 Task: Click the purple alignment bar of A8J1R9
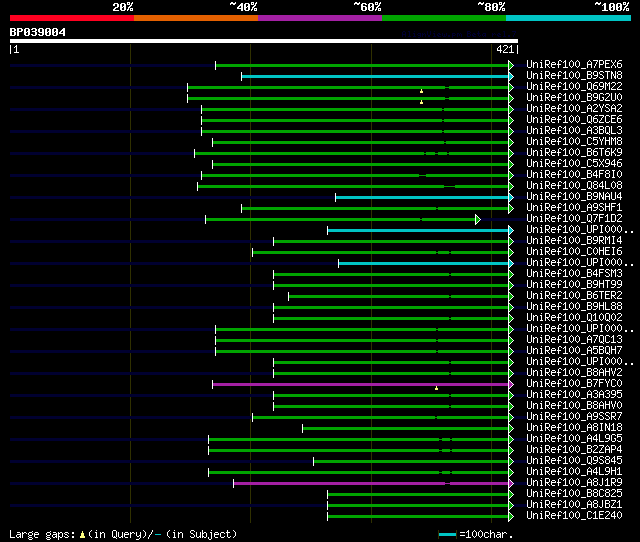click(x=371, y=484)
